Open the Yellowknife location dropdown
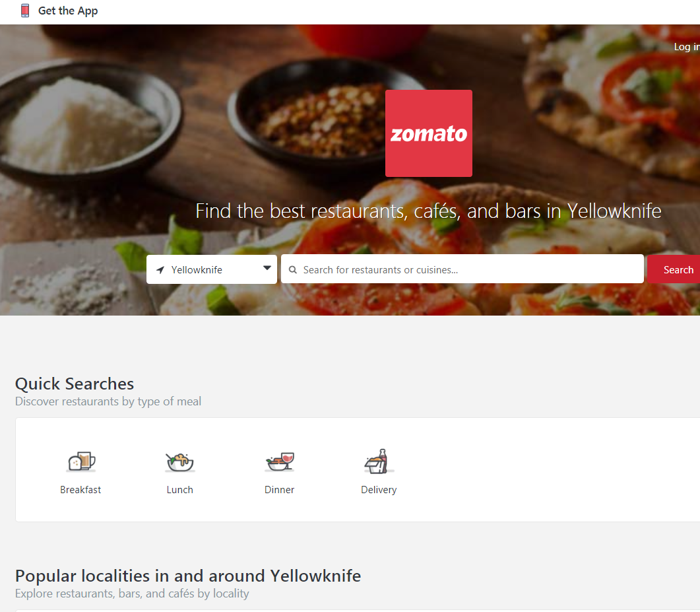700x612 pixels. click(x=211, y=269)
